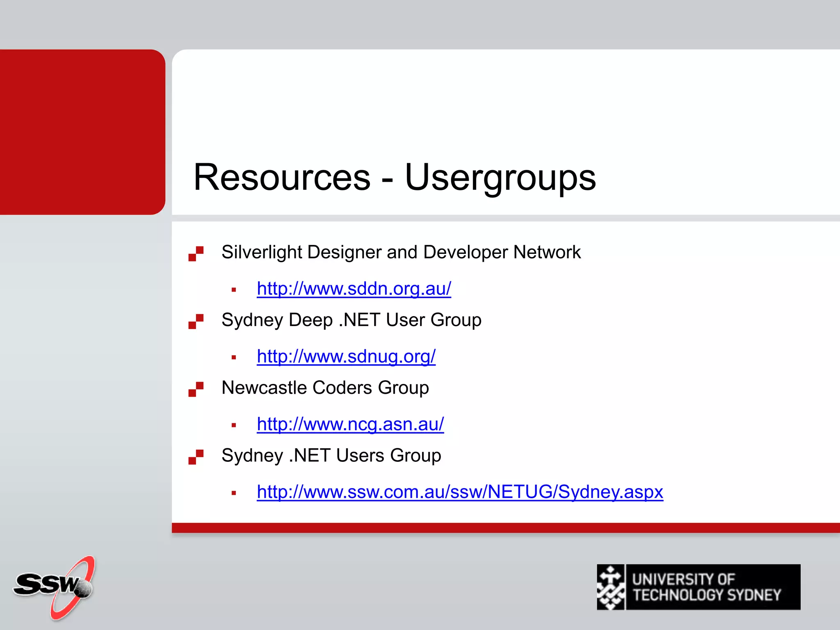Image resolution: width=840 pixels, height=630 pixels.
Task: Open the SSW NETUG Sydney.aspx link
Action: tap(459, 492)
